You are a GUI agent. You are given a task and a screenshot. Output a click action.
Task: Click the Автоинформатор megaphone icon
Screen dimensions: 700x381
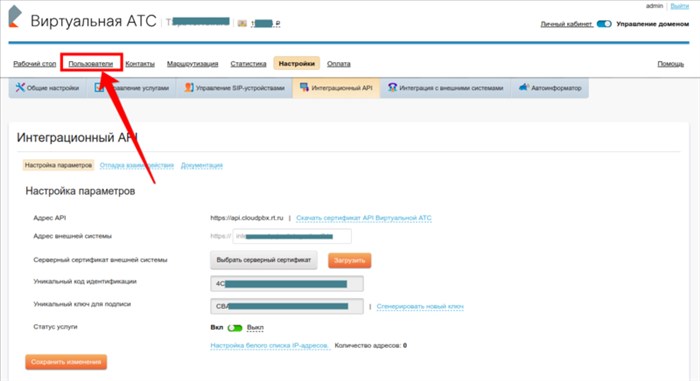pos(524,87)
